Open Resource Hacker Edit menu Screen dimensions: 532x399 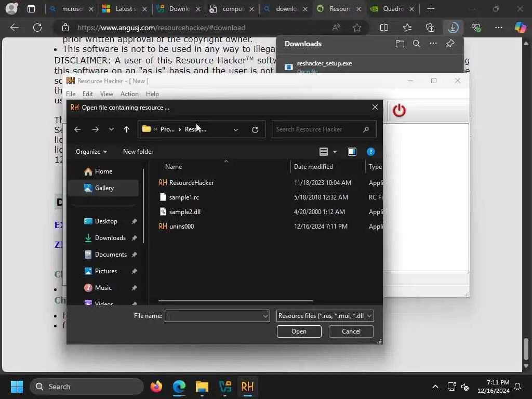tap(87, 94)
